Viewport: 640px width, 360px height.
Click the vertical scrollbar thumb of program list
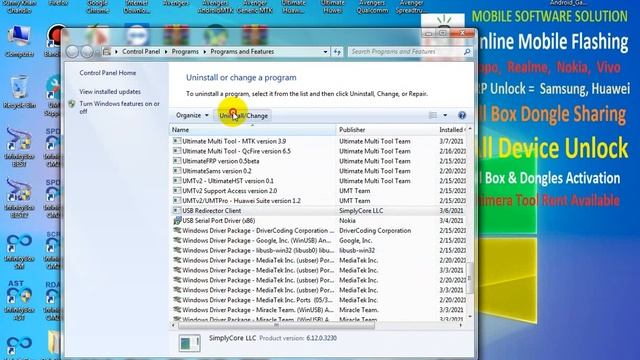pos(469,278)
